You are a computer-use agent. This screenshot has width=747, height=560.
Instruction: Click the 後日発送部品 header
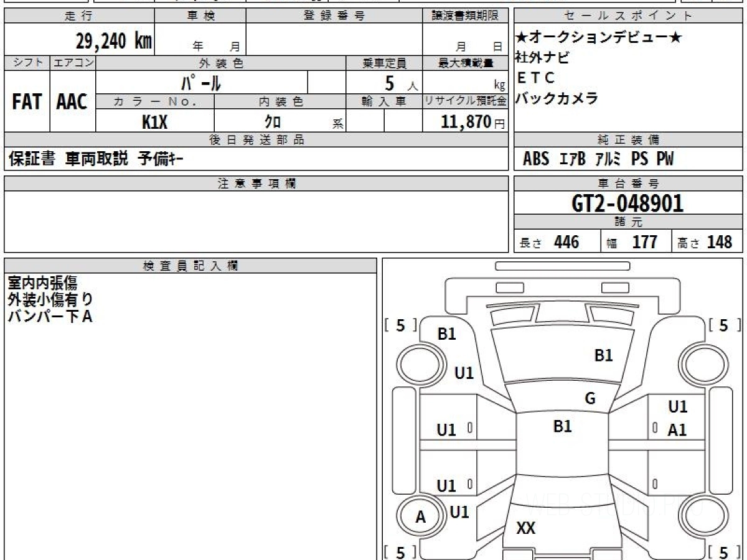[256, 140]
